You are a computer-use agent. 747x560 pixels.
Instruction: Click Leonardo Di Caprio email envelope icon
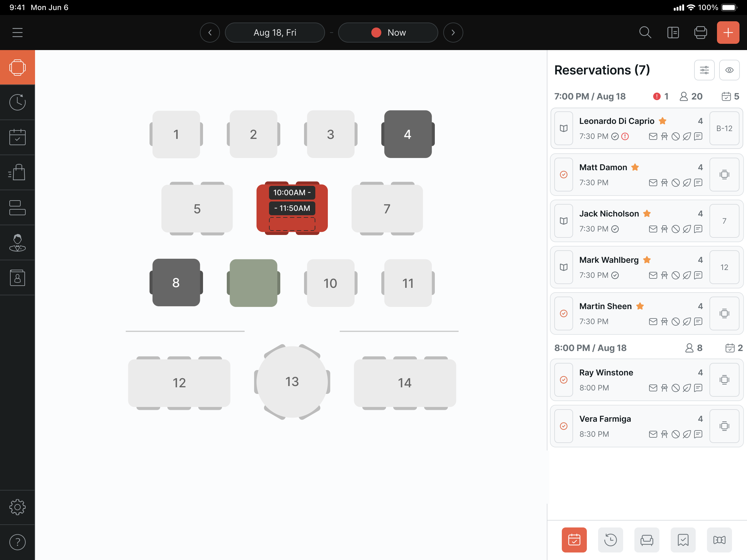pos(653,136)
